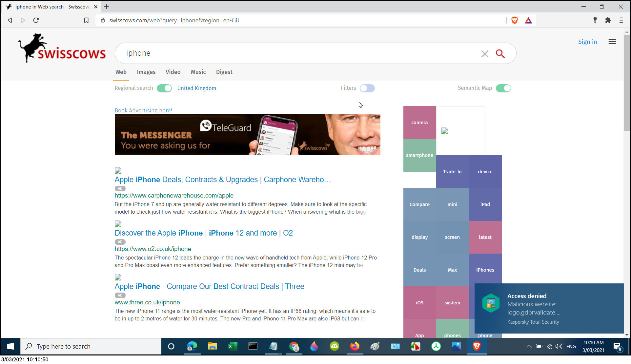Open File Explorer from the taskbar
The height and width of the screenshot is (364, 631).
(212, 346)
